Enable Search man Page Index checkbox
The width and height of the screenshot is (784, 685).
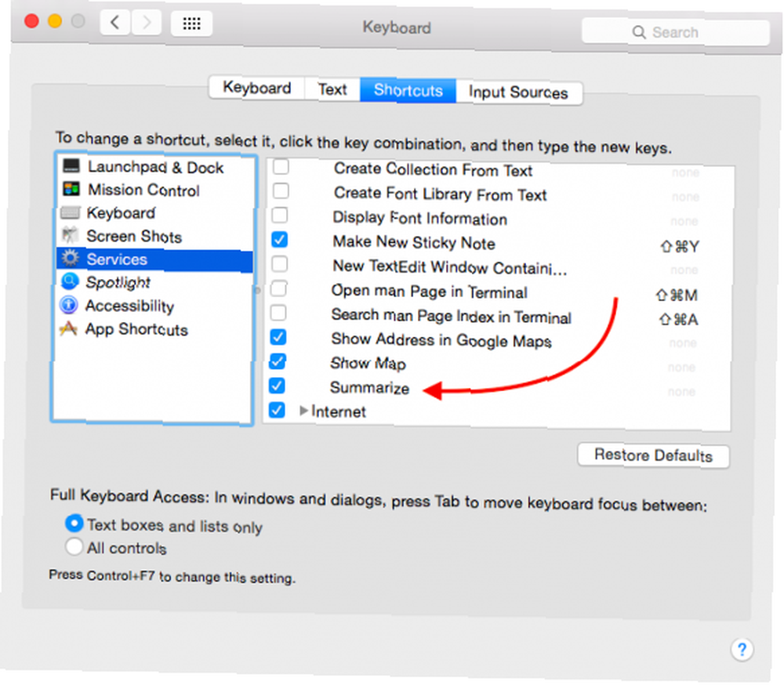coord(278,313)
